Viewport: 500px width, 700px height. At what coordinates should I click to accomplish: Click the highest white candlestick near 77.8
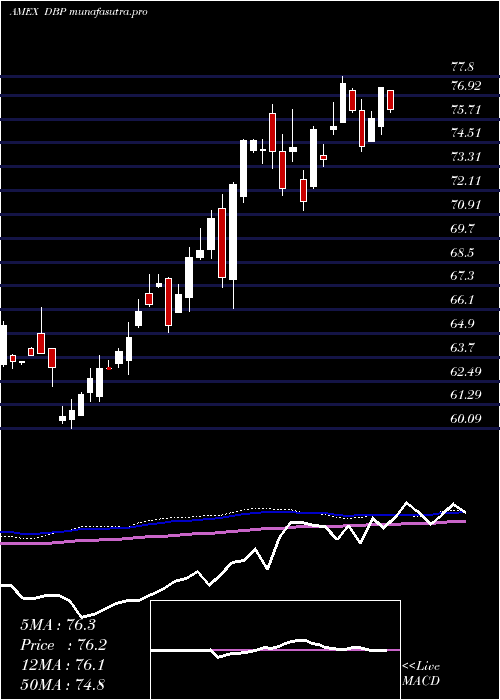(x=343, y=102)
